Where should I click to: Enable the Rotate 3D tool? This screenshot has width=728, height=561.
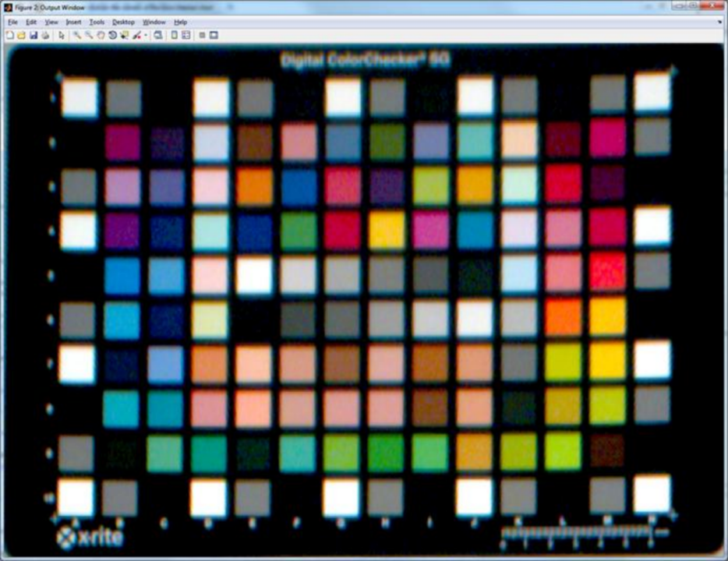click(112, 35)
